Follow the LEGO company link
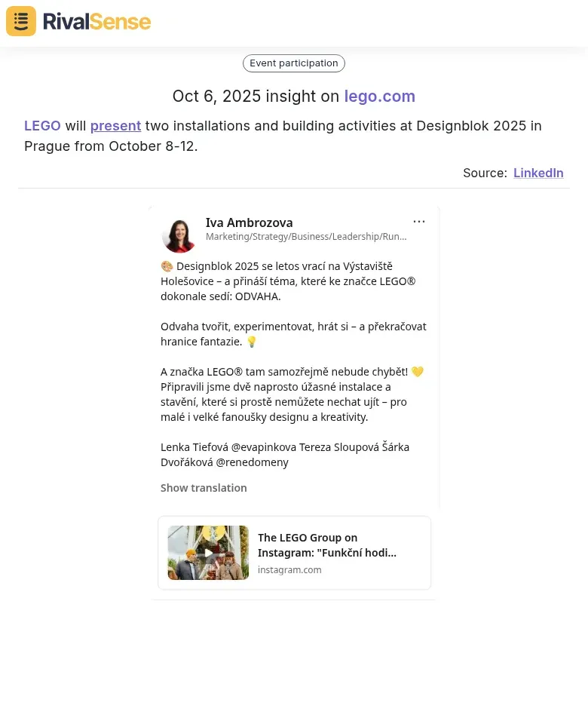 42,126
